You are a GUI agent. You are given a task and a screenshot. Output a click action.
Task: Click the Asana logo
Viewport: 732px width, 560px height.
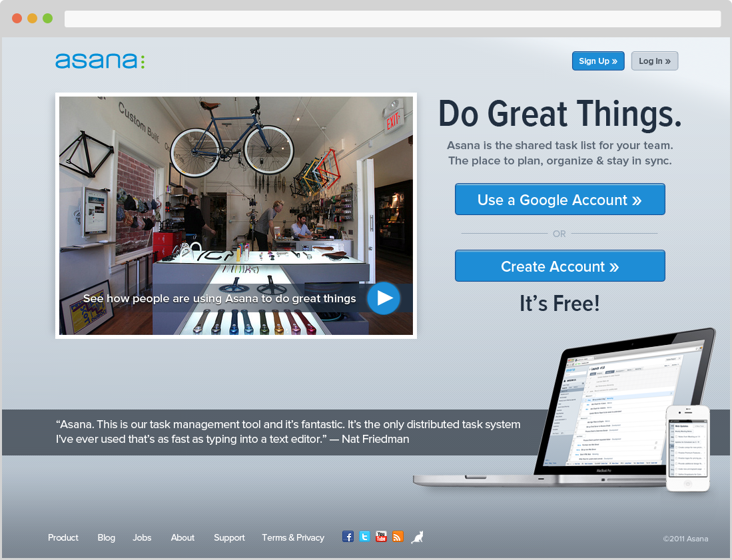point(100,61)
